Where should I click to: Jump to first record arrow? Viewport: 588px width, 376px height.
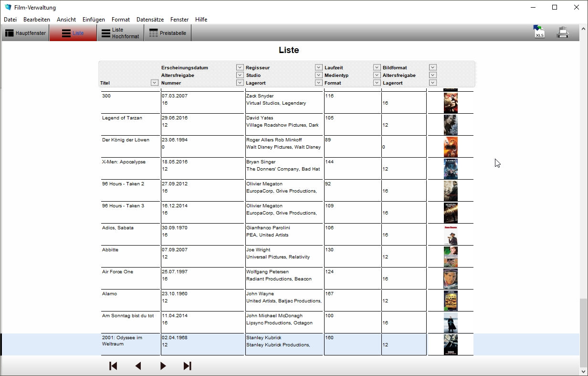pos(113,366)
